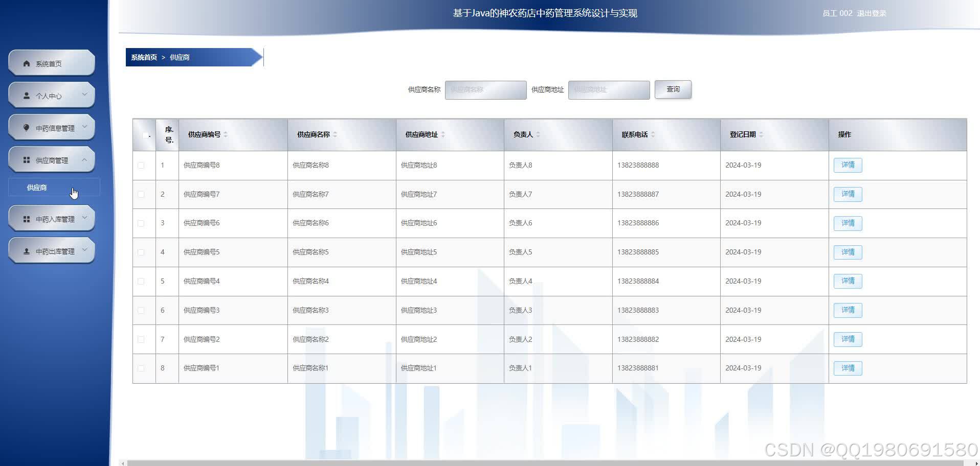The image size is (980, 466).
Task: Select the 供应商 submenu item
Action: point(54,188)
